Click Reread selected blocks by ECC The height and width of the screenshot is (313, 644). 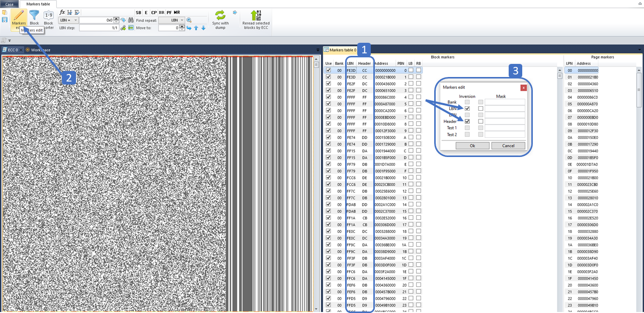(256, 19)
